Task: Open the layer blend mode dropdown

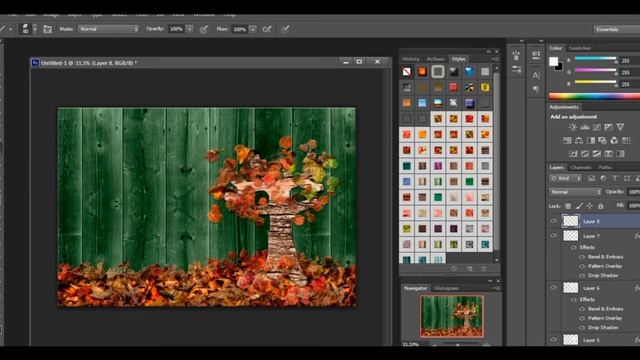Action: 575,192
